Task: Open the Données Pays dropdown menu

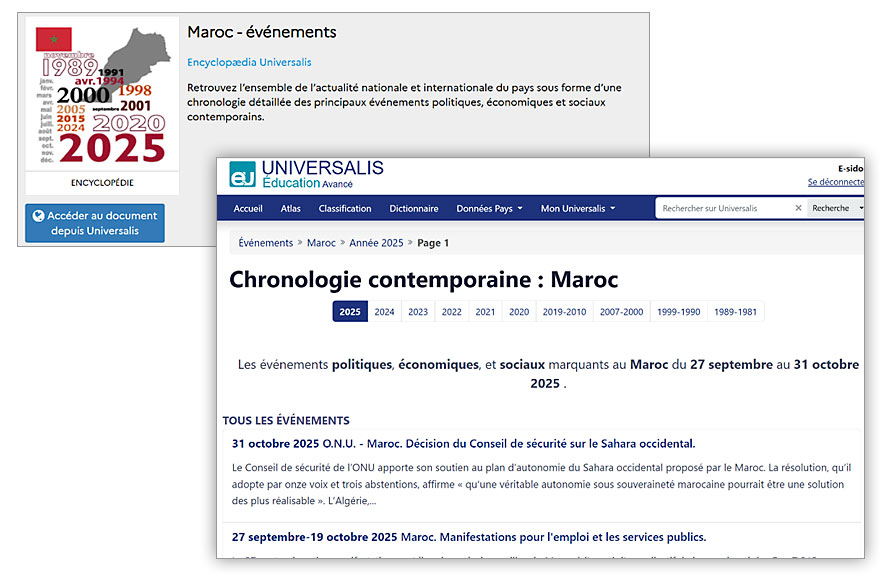Action: pos(489,209)
